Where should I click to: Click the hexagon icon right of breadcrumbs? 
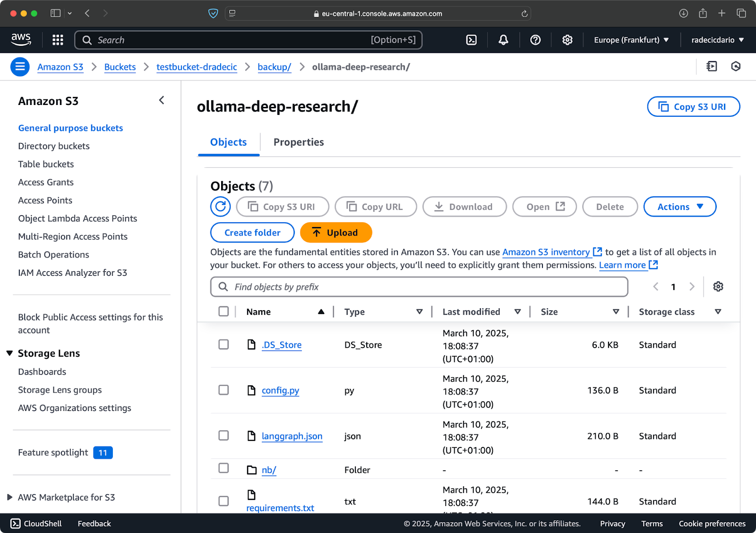point(736,66)
